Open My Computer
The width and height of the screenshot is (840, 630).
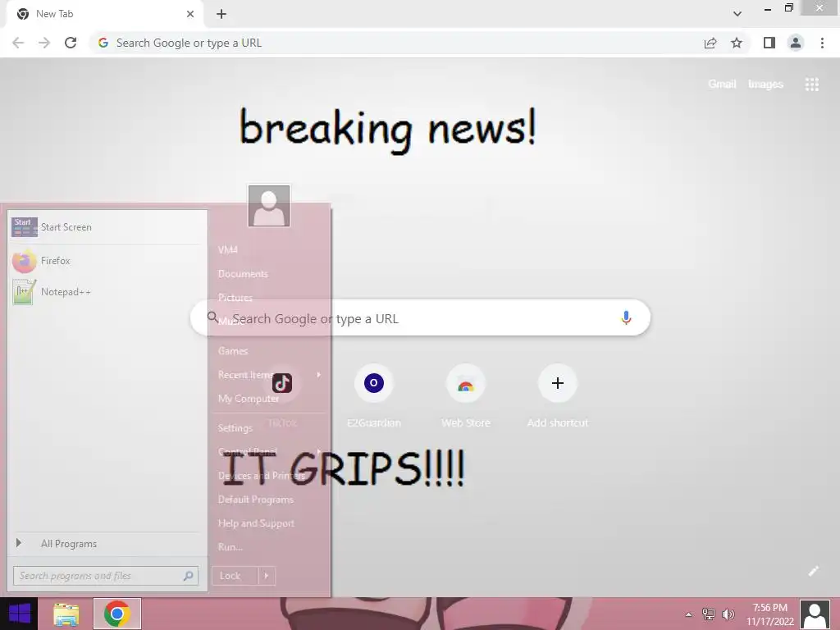point(248,399)
